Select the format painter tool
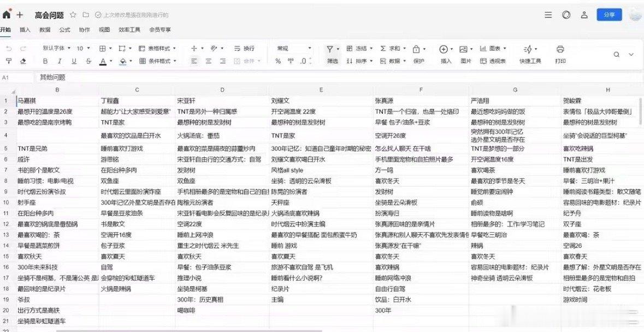This screenshot has width=644, height=332. tap(9, 61)
